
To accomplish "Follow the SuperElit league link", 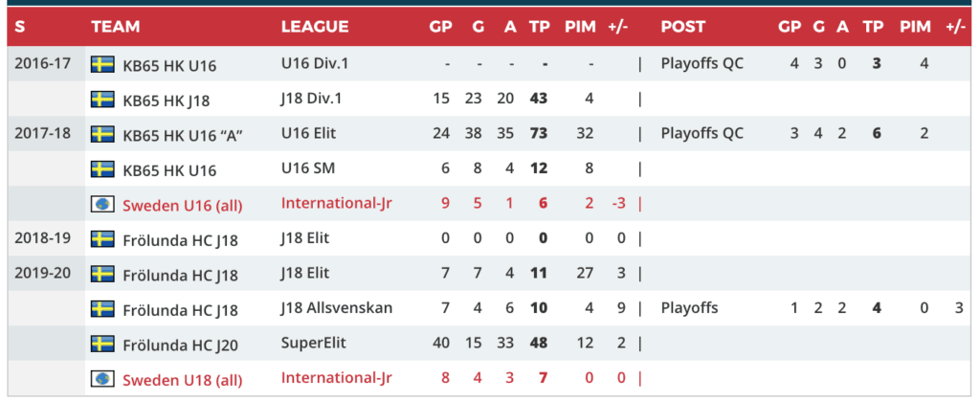I will (x=311, y=343).
